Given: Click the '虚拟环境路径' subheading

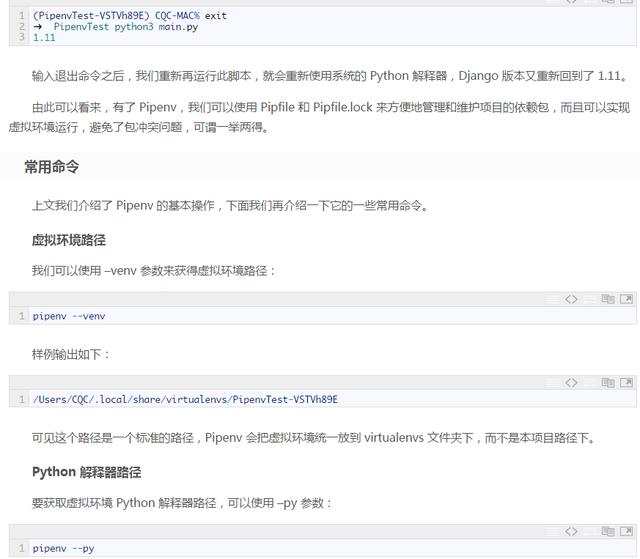Looking at the screenshot, I should (69, 240).
